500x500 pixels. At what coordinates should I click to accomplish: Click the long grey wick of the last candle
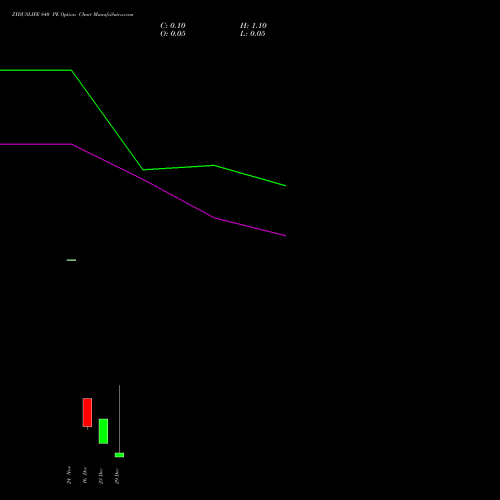(x=119, y=419)
